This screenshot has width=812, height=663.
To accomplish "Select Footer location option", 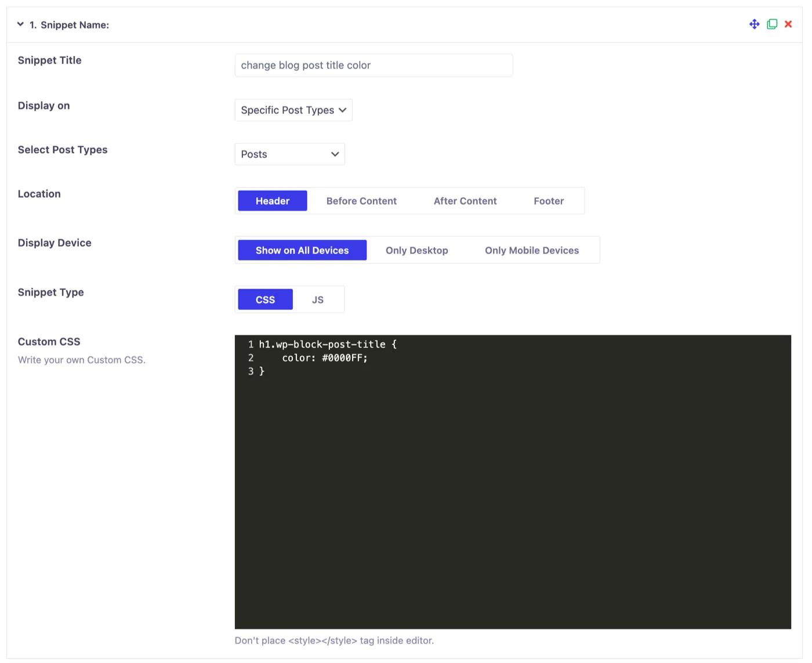I will tap(549, 201).
